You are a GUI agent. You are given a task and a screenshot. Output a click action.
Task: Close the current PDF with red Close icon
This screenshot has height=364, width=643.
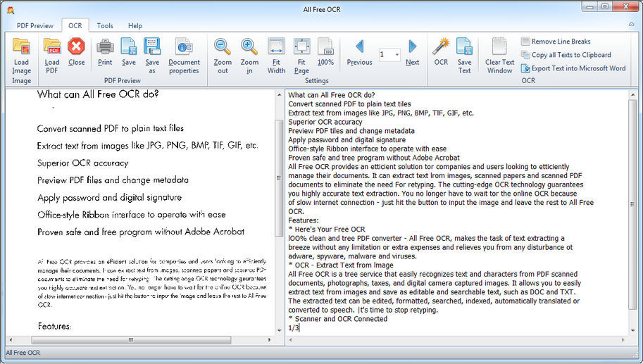(76, 46)
